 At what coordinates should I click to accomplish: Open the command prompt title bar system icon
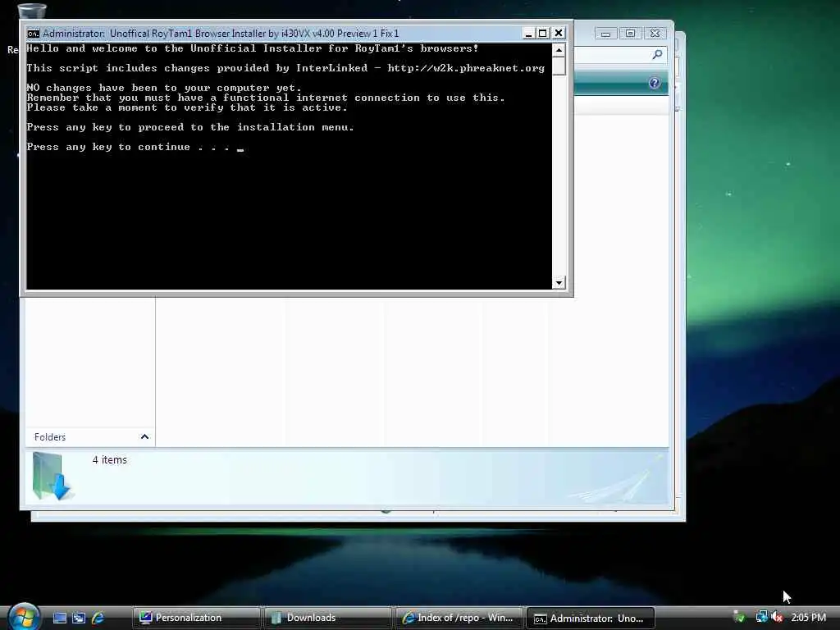tap(33, 33)
